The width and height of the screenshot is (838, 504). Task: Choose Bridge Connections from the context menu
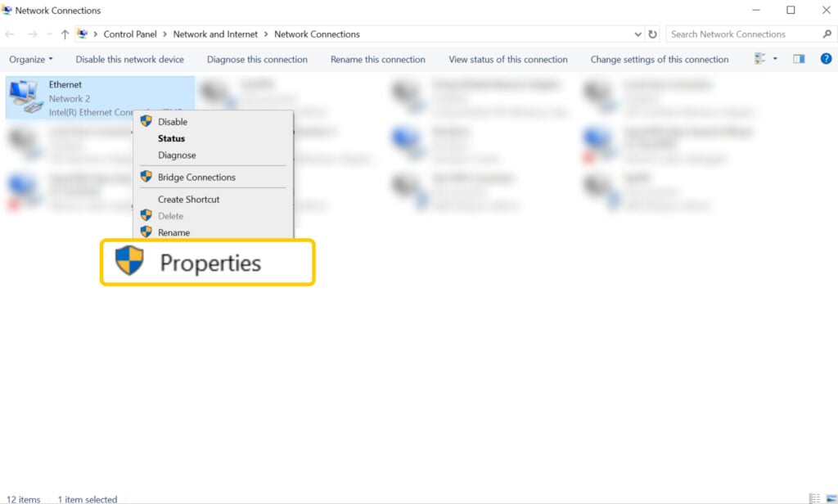(x=198, y=177)
